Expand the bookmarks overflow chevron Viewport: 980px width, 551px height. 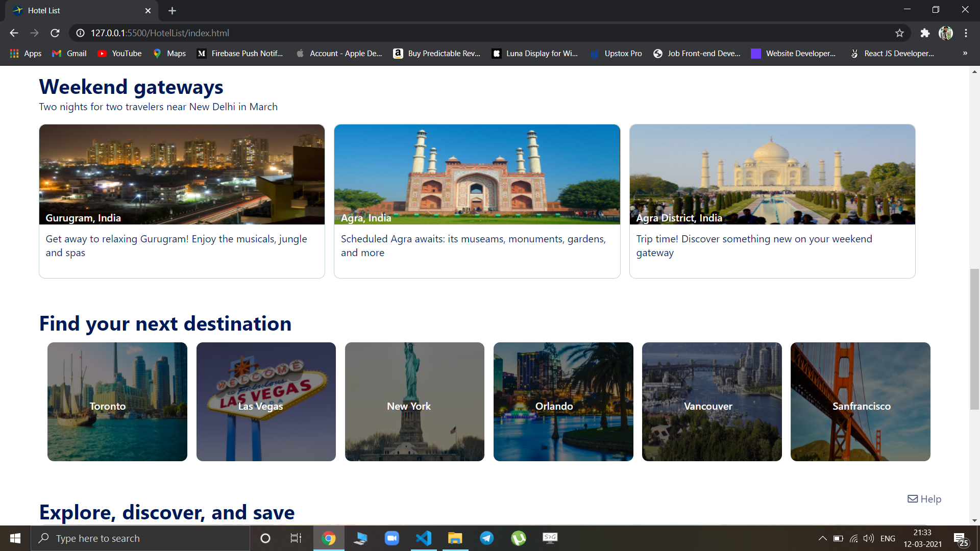coord(965,53)
